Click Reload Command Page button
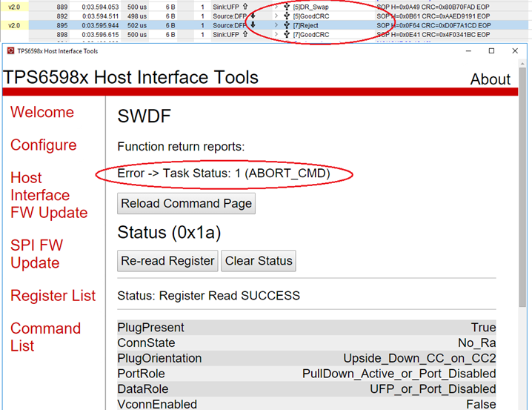 tap(186, 203)
